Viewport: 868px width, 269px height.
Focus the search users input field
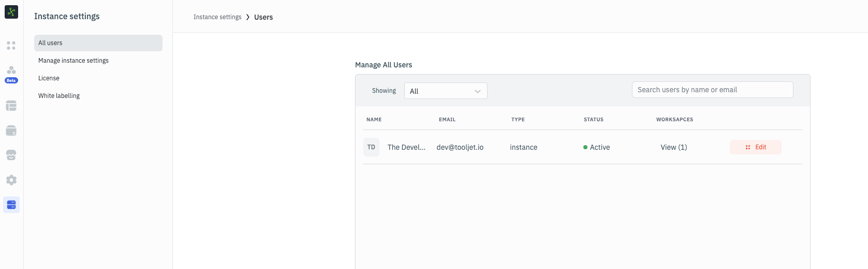tap(712, 90)
